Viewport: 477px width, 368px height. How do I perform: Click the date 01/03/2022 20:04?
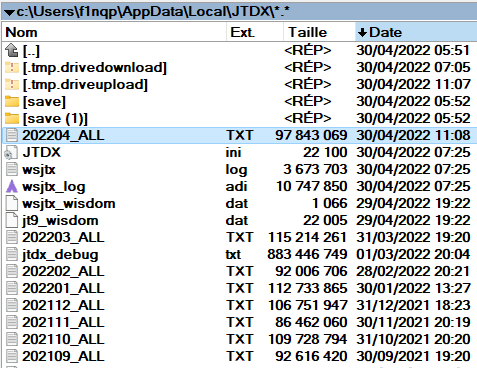point(413,254)
